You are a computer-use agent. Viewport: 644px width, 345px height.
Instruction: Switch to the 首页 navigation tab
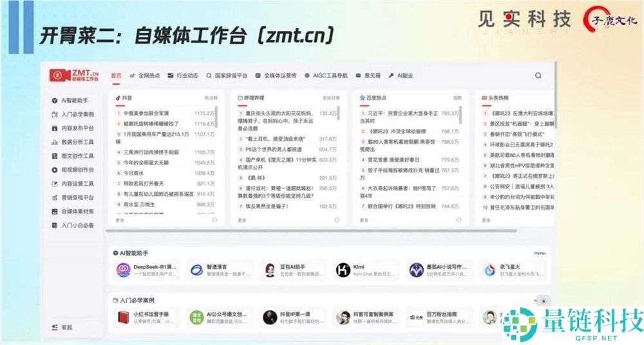tap(116, 75)
